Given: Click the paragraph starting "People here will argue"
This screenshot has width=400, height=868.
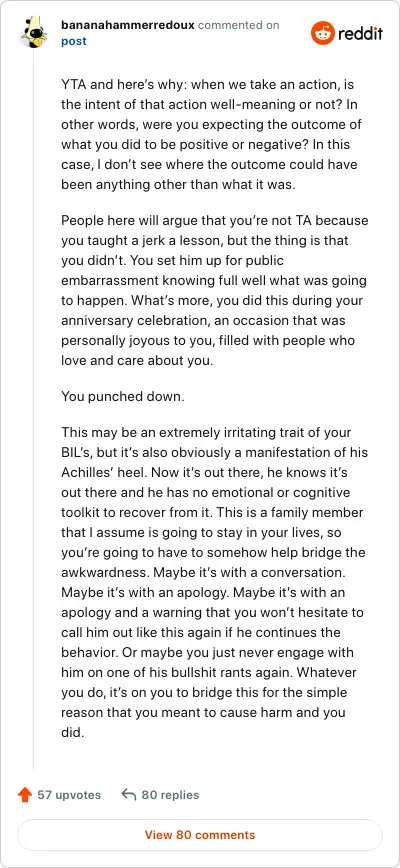Looking at the screenshot, I should pos(215,290).
